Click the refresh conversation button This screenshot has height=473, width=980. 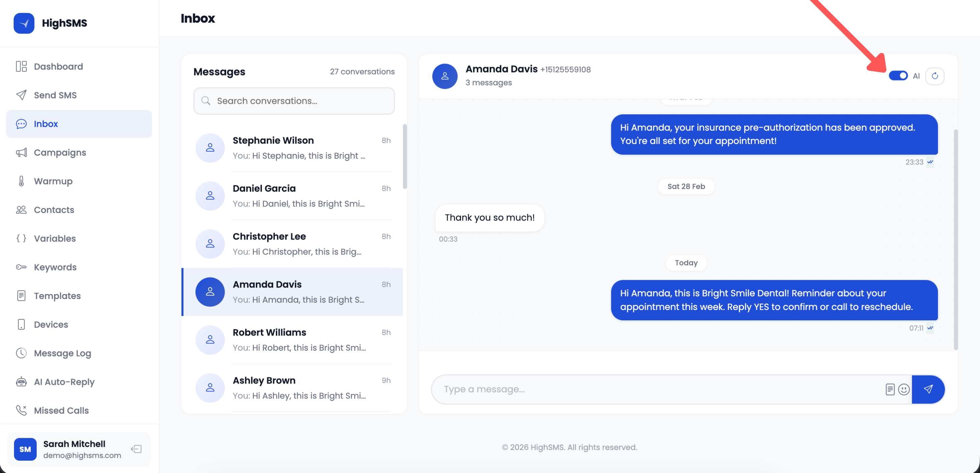pos(935,76)
